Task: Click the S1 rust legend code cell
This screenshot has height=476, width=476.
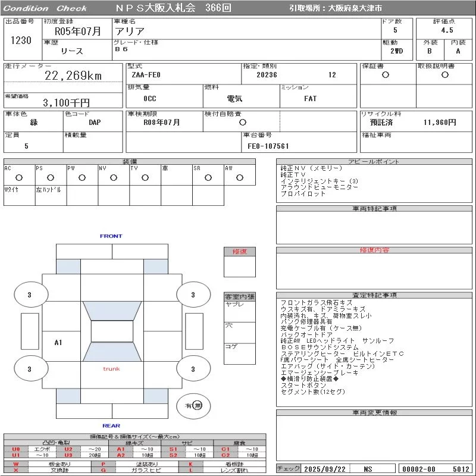Action: point(173,449)
